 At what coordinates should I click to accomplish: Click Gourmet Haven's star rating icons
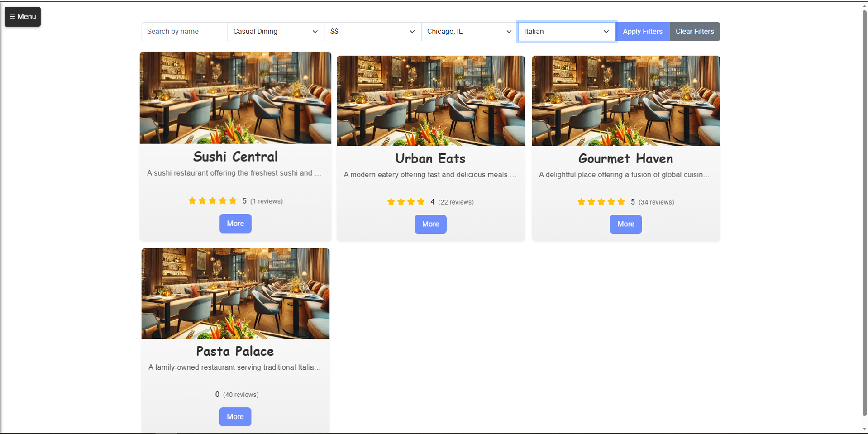(x=601, y=202)
